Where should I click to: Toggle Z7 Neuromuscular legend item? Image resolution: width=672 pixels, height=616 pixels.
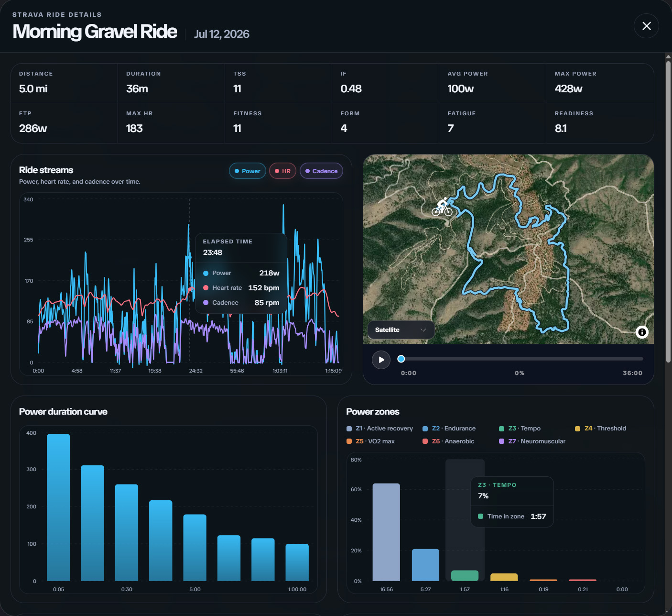pos(532,441)
